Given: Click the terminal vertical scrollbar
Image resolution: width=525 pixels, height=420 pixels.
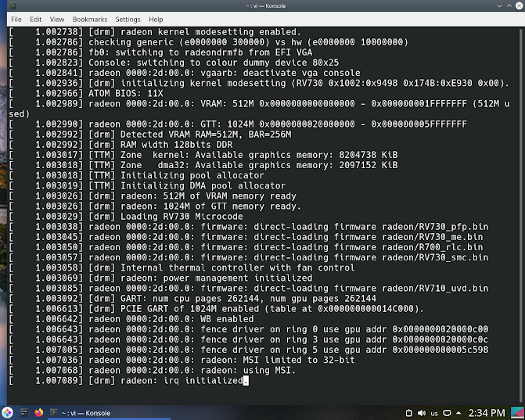Looking at the screenshot, I should pyautogui.click(x=521, y=214).
